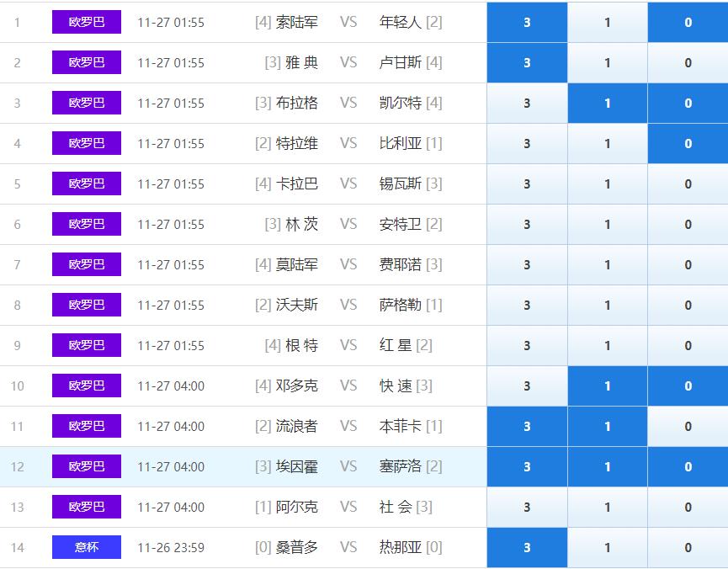The image size is (728, 569).
Task: Choose 0 in 卡拉巴 vs 锡瓦斯 row
Action: tap(688, 184)
